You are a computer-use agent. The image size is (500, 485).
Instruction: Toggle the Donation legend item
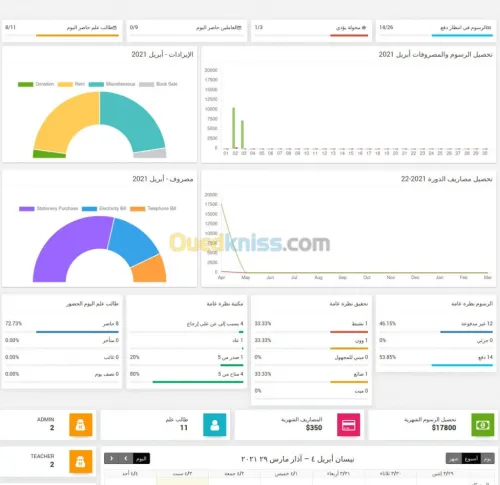(36, 84)
